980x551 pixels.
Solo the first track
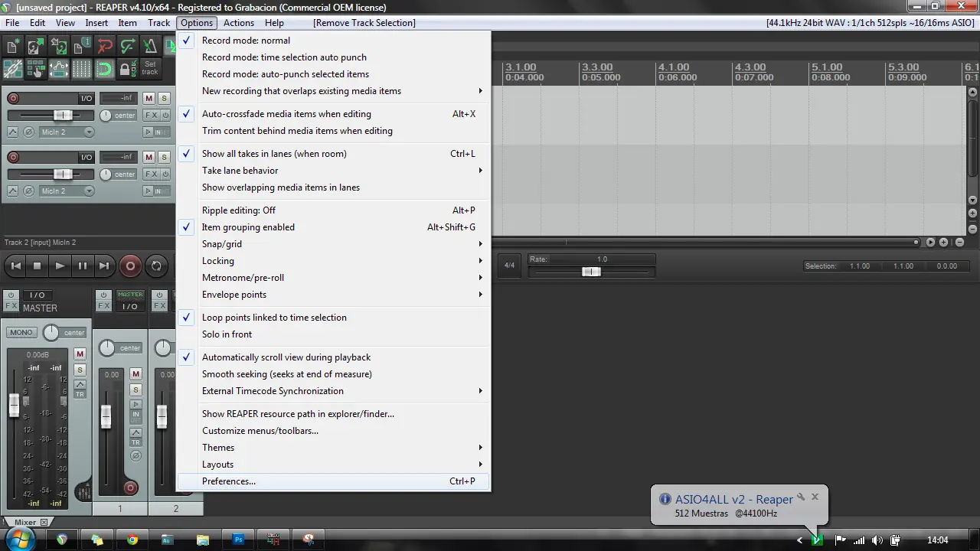tap(164, 99)
